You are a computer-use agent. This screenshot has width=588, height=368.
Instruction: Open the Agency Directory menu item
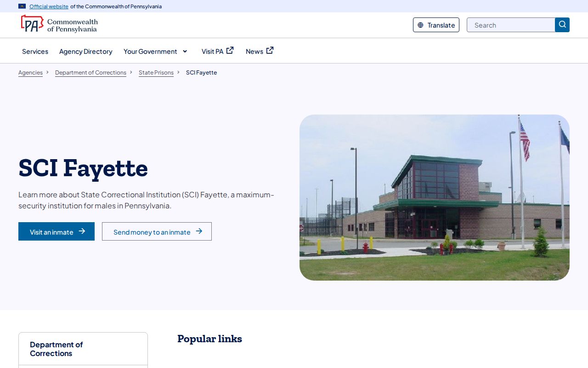[x=86, y=52]
